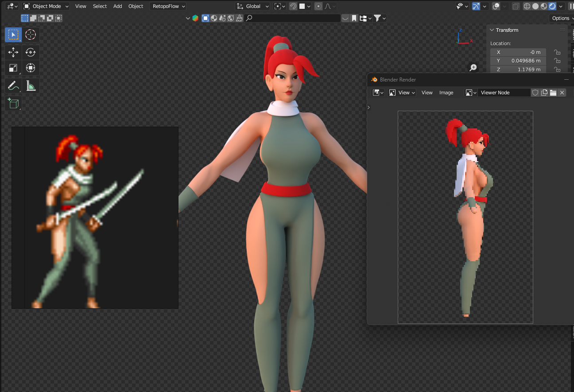The image size is (574, 392).
Task: Click the zoom magnifier gizmo in viewport
Action: click(473, 67)
